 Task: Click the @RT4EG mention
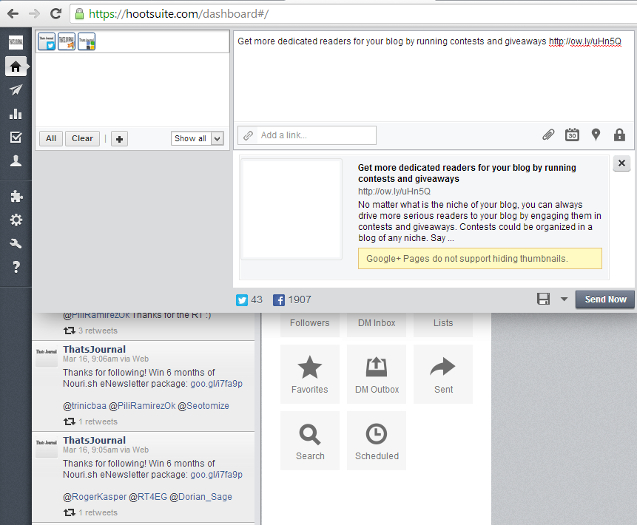pyautogui.click(x=148, y=497)
